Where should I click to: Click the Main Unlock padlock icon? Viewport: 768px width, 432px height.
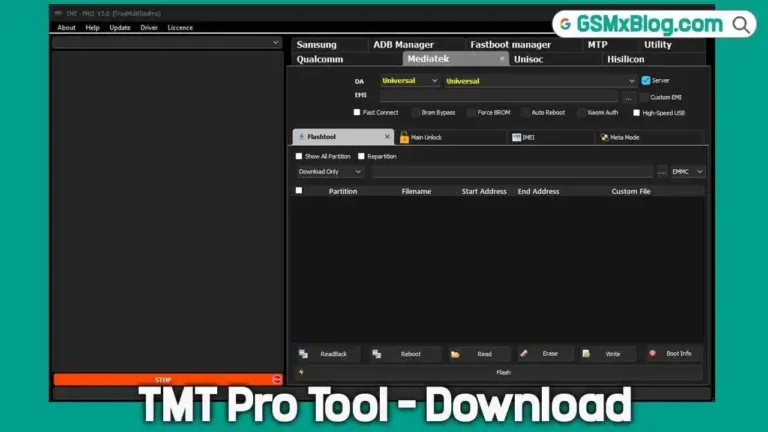tap(404, 137)
